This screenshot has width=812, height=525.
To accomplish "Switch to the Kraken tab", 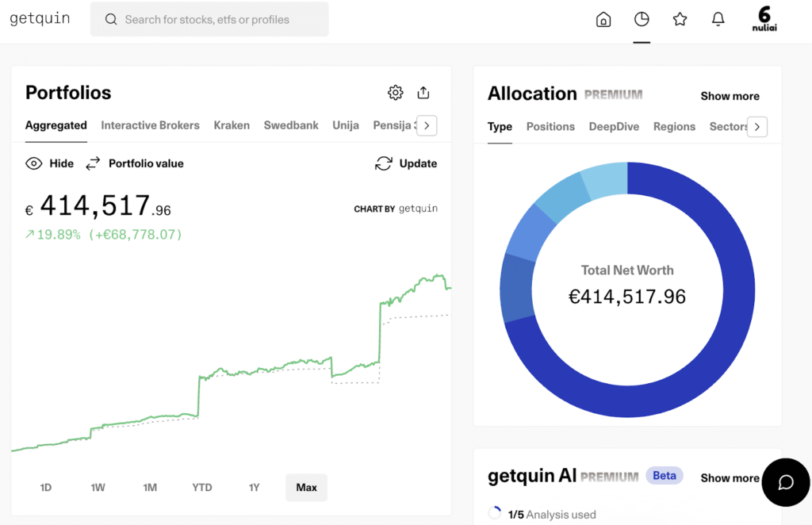I will 232,125.
